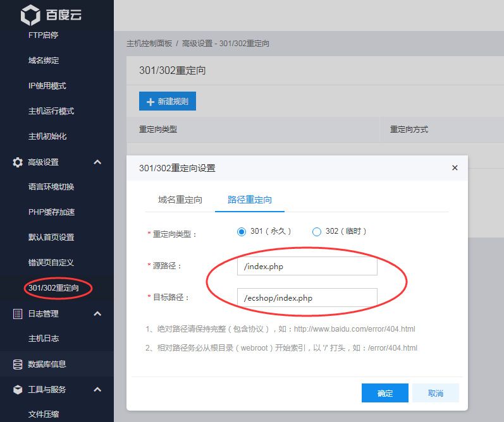Image resolution: width=504 pixels, height=422 pixels.
Task: Click the 日志管理 list icon
Action: coord(18,314)
